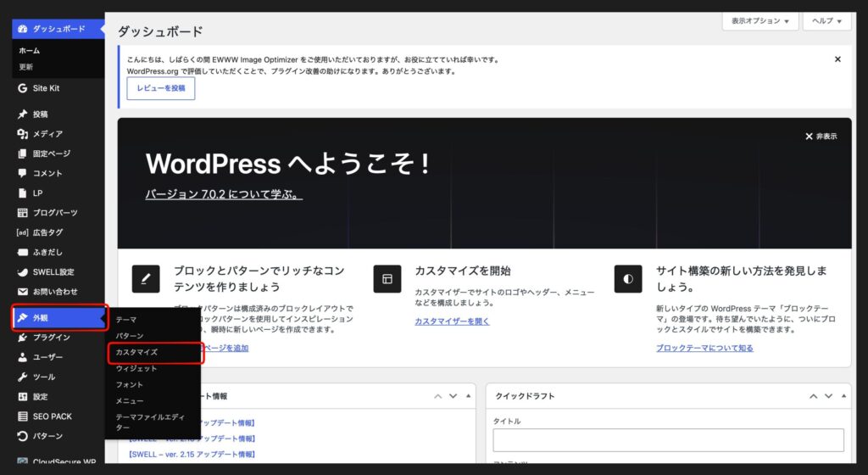Click the circular arrow icon beside パターン
Viewport: 868px width, 475px height.
(23, 436)
